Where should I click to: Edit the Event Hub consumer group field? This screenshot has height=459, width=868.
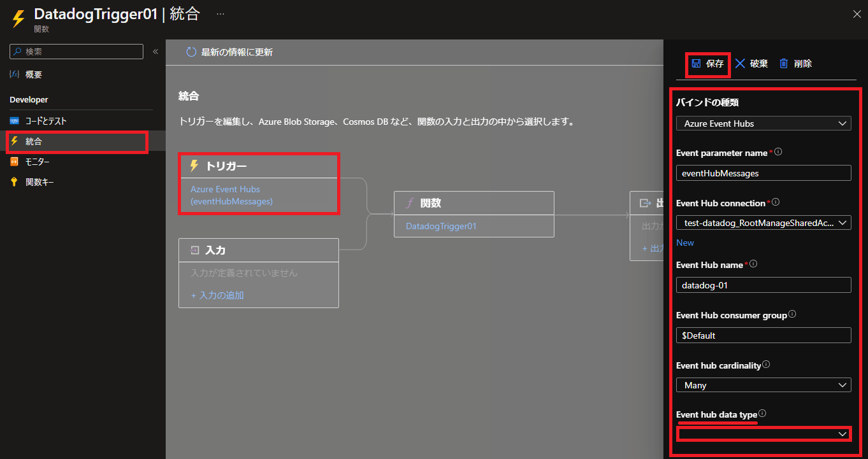click(763, 335)
